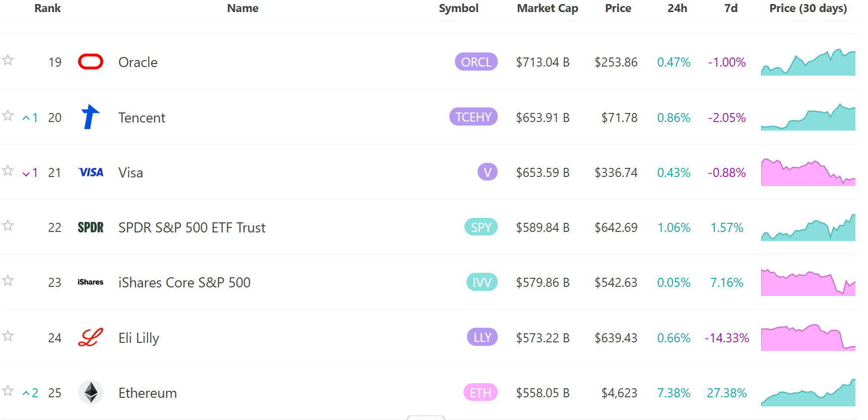The width and height of the screenshot is (868, 420).
Task: Sort by the 7d column header
Action: pos(731,8)
